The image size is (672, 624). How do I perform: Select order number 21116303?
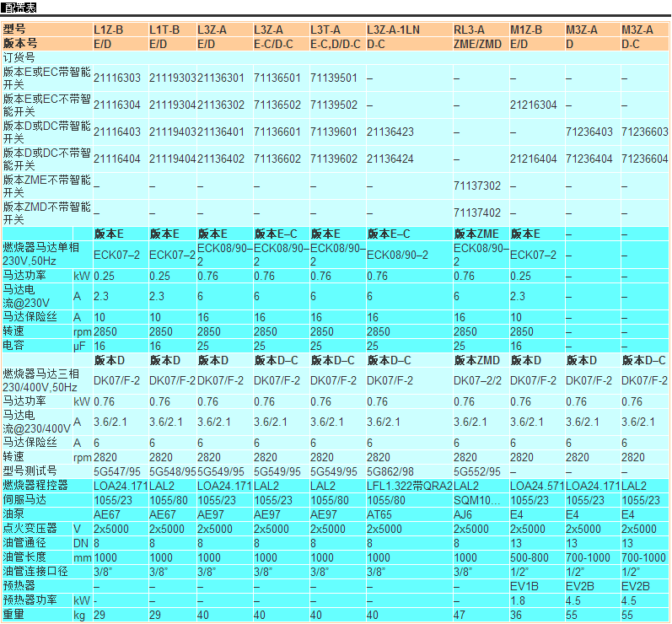[x=117, y=78]
